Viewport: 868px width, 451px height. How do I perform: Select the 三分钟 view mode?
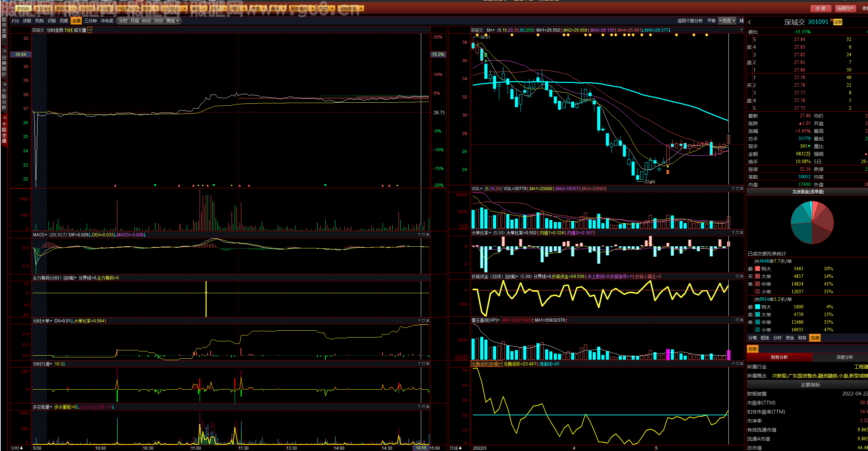(x=91, y=21)
